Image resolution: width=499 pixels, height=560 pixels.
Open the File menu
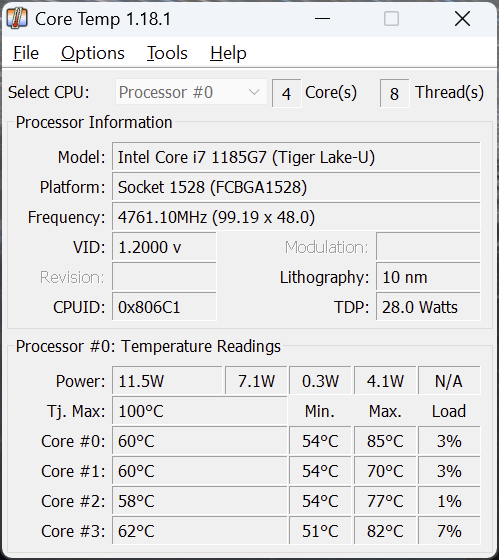point(26,53)
